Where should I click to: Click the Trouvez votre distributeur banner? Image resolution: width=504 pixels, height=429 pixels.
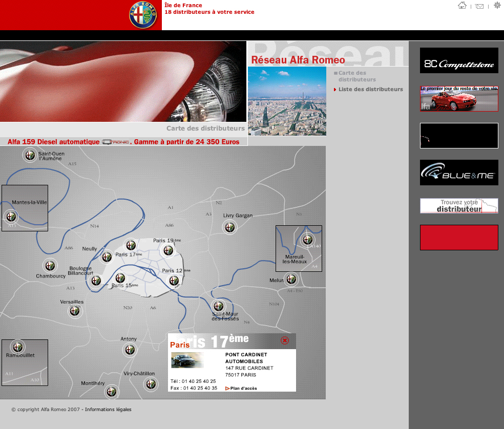[x=459, y=206]
